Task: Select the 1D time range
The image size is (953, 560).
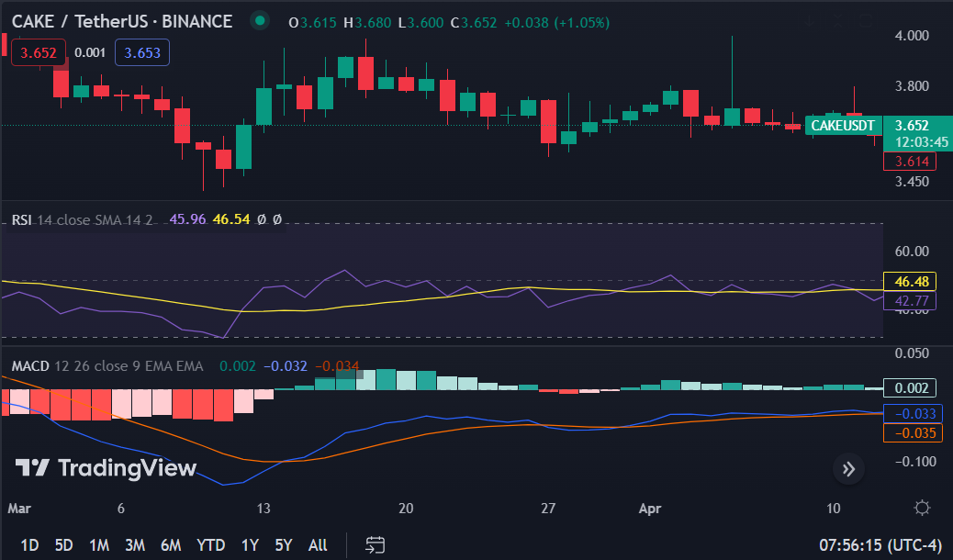Action: (29, 544)
